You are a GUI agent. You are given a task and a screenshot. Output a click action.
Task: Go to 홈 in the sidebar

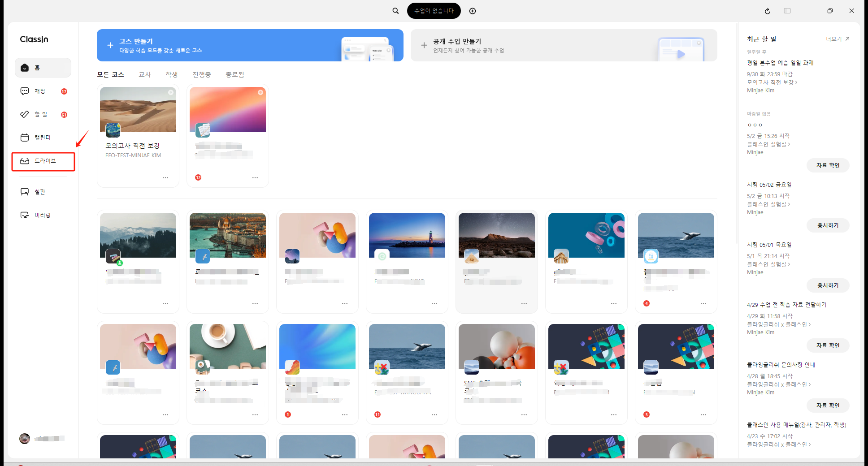43,68
